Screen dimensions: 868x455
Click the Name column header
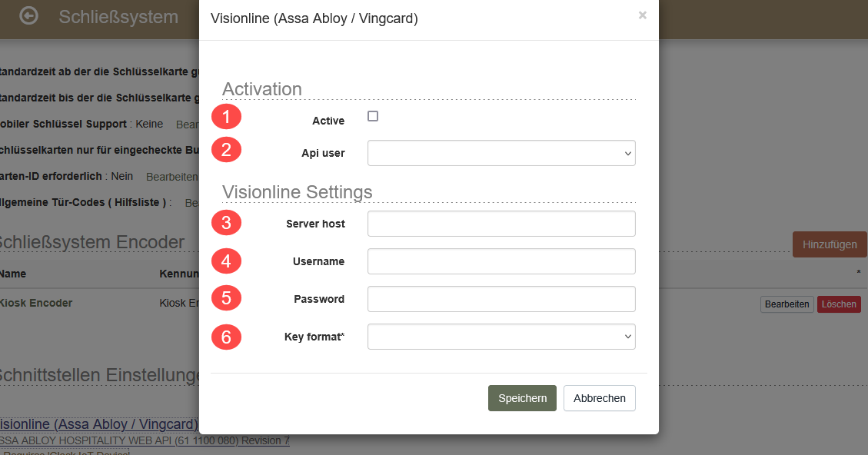click(13, 274)
